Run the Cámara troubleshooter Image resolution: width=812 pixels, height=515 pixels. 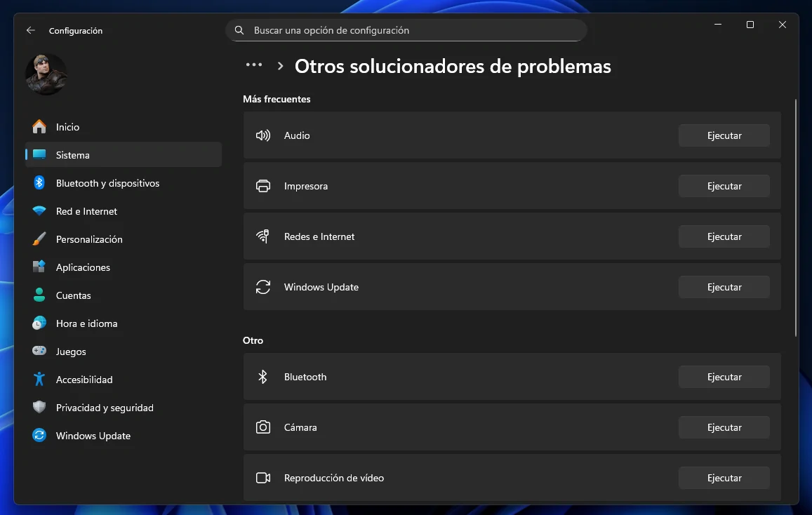724,427
